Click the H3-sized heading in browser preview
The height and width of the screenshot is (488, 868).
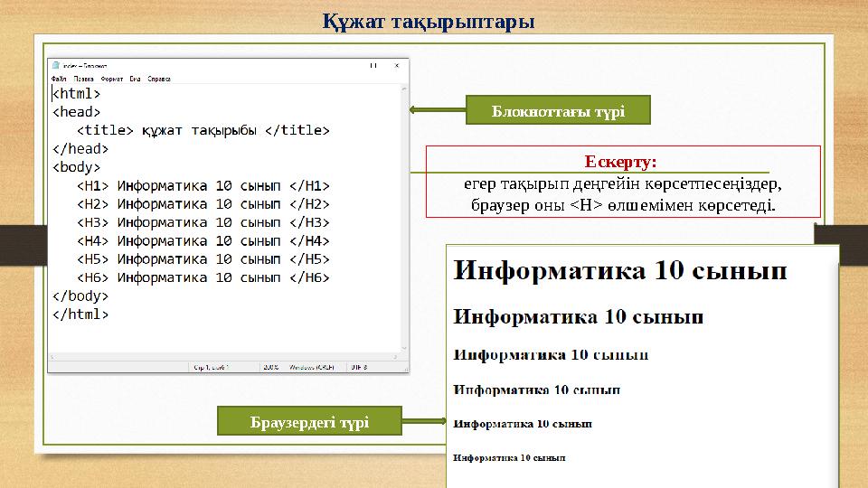pyautogui.click(x=551, y=354)
